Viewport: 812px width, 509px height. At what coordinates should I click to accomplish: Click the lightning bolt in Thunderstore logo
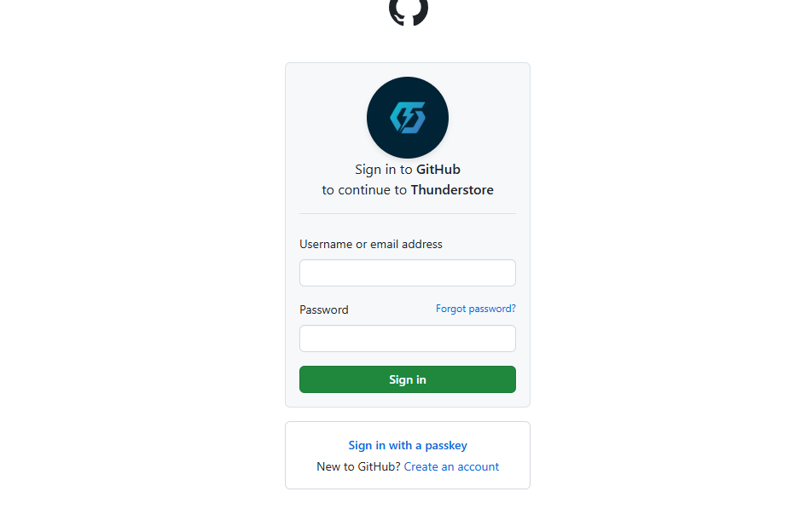coord(408,117)
